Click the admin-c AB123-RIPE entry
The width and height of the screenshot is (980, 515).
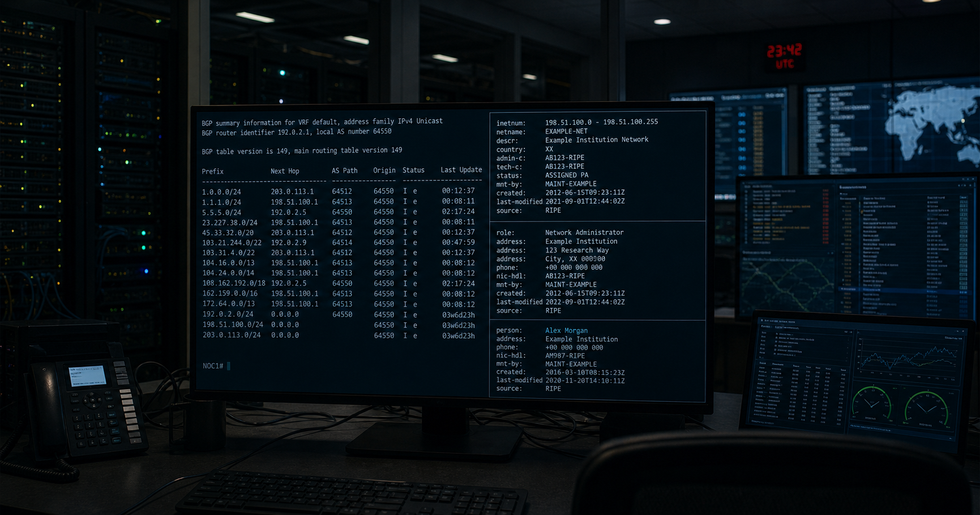pos(540,158)
